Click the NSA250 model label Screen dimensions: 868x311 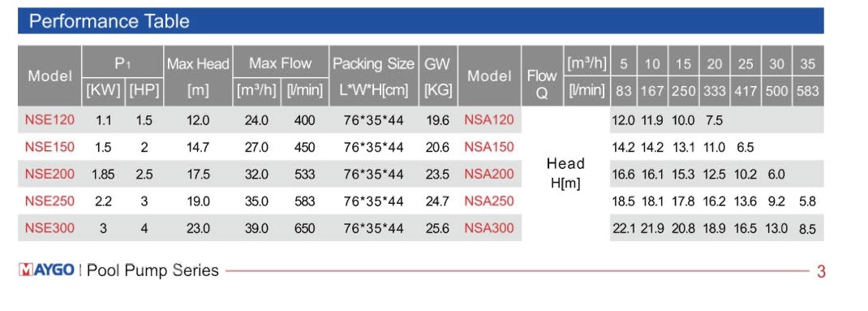pos(489,201)
